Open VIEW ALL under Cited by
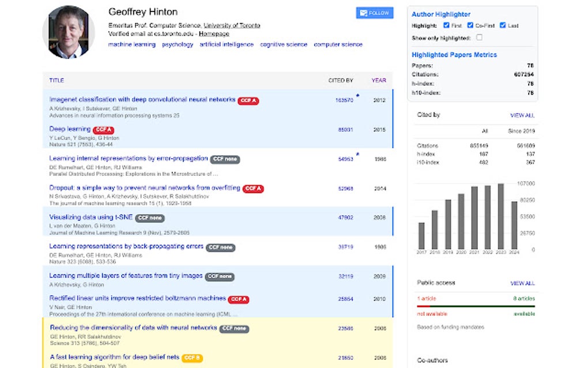 coord(523,115)
